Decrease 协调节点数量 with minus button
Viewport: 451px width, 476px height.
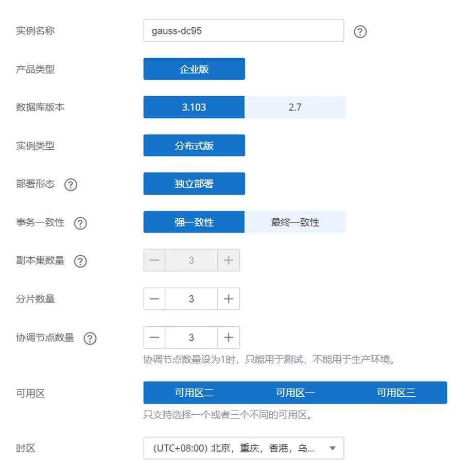coord(154,338)
